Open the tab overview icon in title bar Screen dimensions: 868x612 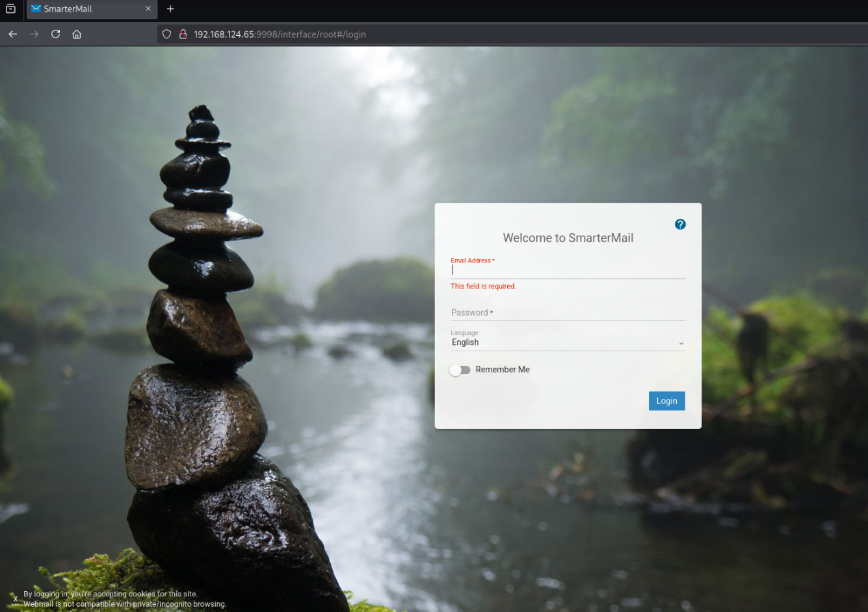point(10,9)
